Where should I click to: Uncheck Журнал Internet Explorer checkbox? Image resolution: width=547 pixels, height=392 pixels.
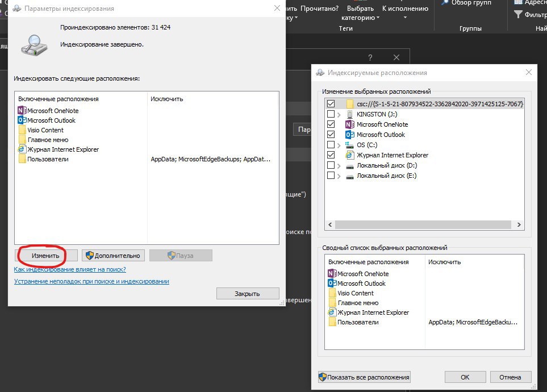[331, 155]
